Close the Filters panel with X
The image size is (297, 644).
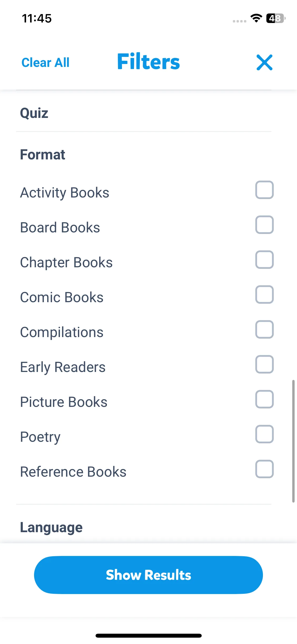point(264,62)
